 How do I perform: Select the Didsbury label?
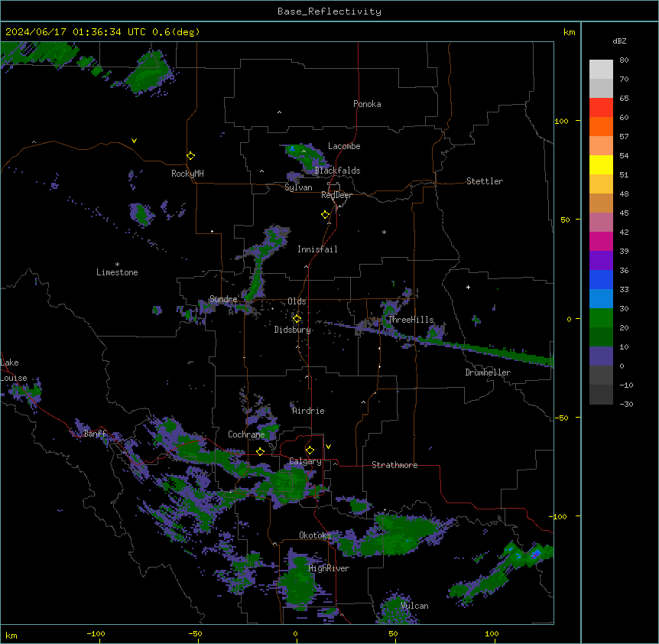[x=293, y=330]
